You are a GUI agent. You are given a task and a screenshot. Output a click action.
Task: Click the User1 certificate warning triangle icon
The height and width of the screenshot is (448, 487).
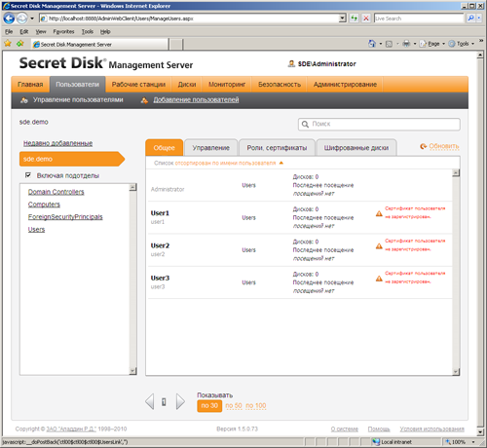click(379, 213)
